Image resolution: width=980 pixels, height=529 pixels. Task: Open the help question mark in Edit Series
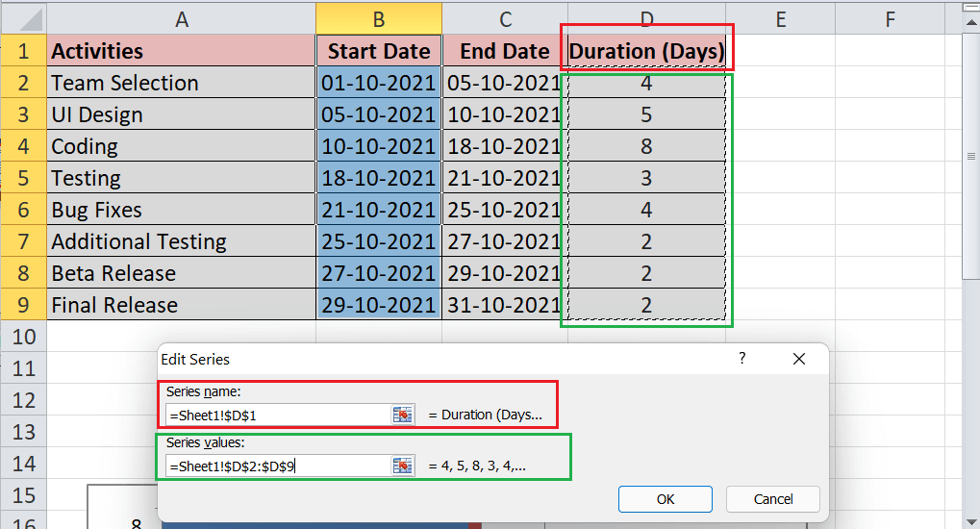tap(741, 359)
